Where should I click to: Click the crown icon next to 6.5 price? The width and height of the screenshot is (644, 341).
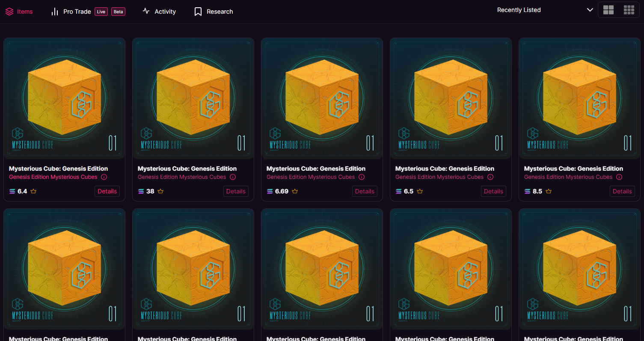(x=420, y=191)
